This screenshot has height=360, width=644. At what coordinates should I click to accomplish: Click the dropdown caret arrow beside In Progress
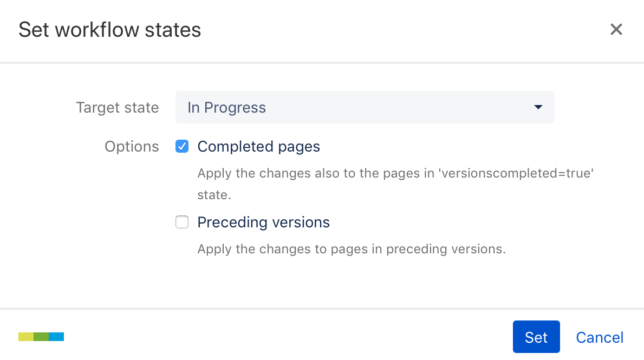pos(538,107)
